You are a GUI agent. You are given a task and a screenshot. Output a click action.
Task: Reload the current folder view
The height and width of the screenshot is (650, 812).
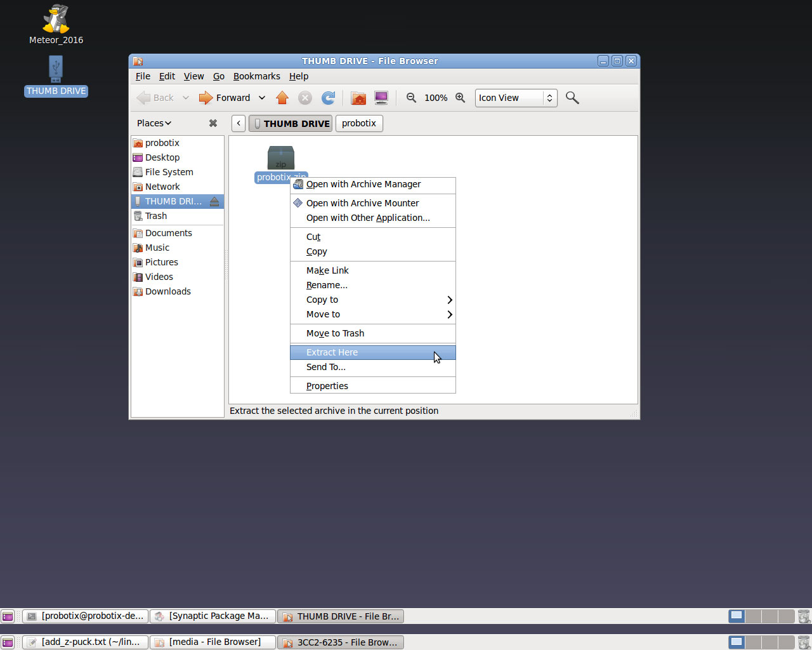(328, 98)
